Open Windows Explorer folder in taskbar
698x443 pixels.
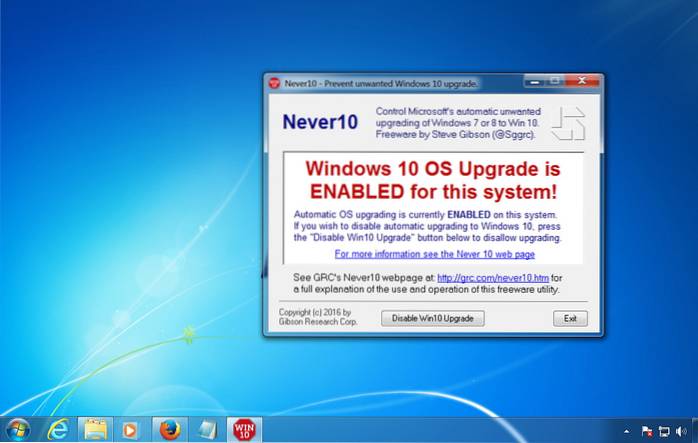(95, 430)
